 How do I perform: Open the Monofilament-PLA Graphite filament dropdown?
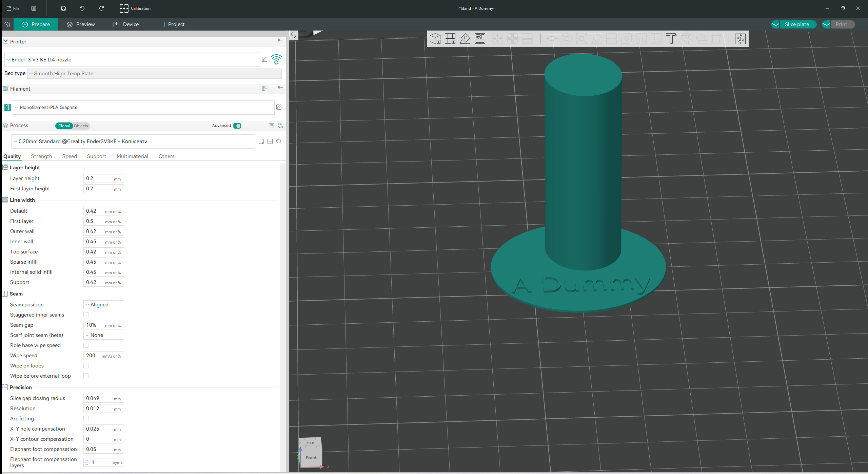click(143, 108)
